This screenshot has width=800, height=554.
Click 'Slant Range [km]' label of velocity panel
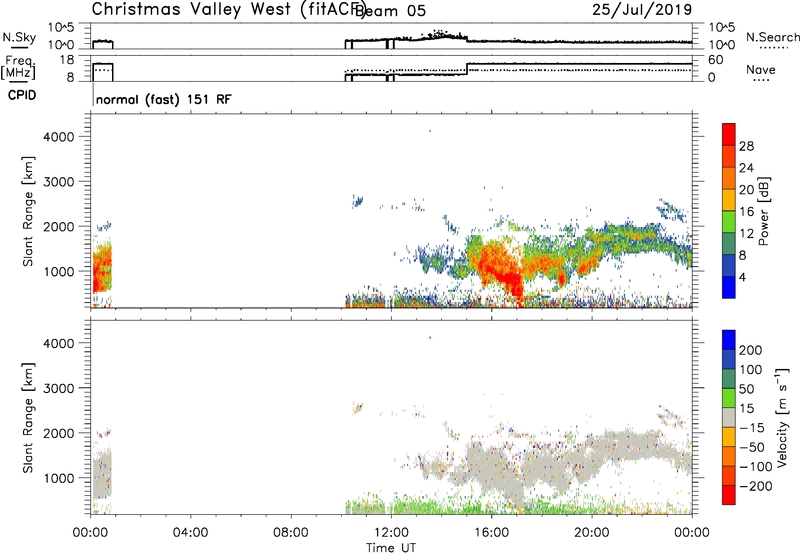point(28,418)
